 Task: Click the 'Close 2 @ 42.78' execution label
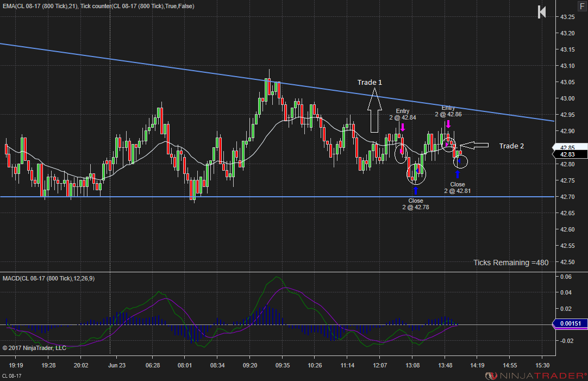(x=416, y=204)
